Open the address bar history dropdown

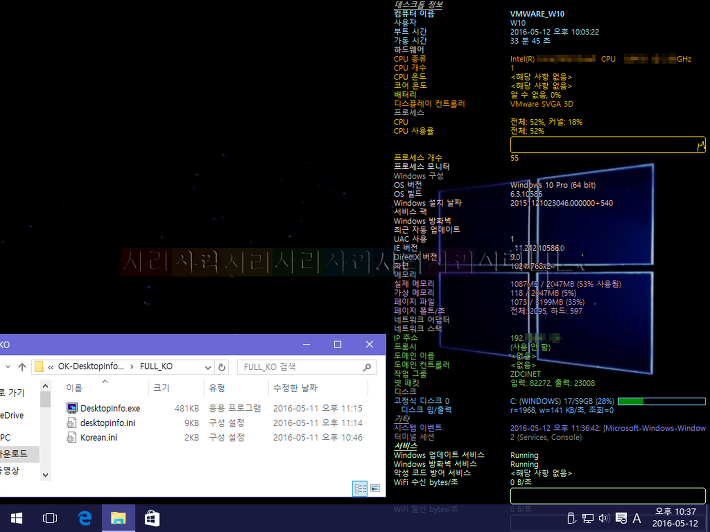click(x=208, y=367)
